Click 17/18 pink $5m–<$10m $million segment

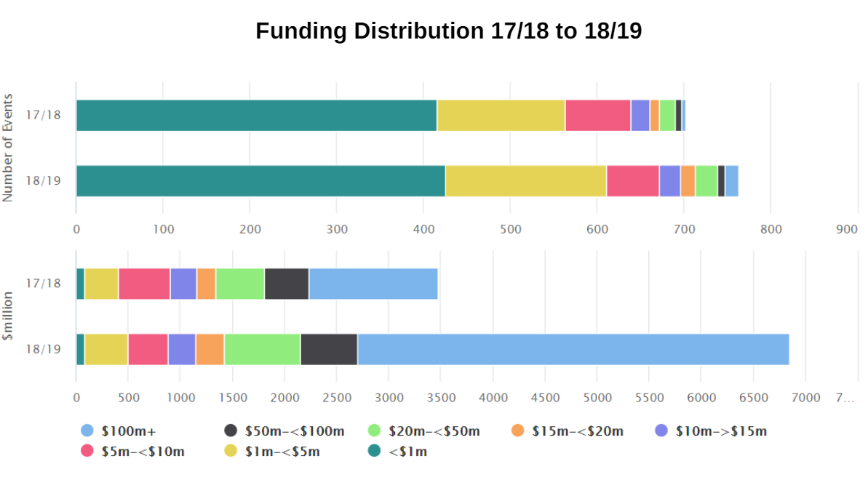click(x=144, y=284)
